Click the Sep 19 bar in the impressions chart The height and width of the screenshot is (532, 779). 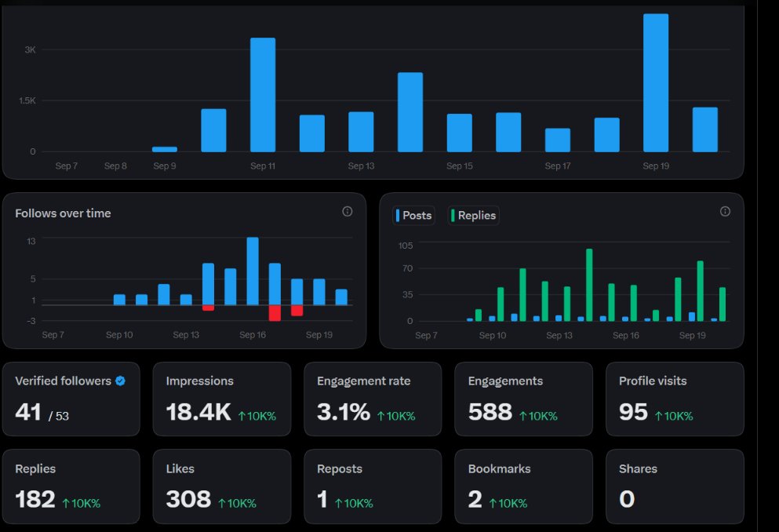(656, 83)
